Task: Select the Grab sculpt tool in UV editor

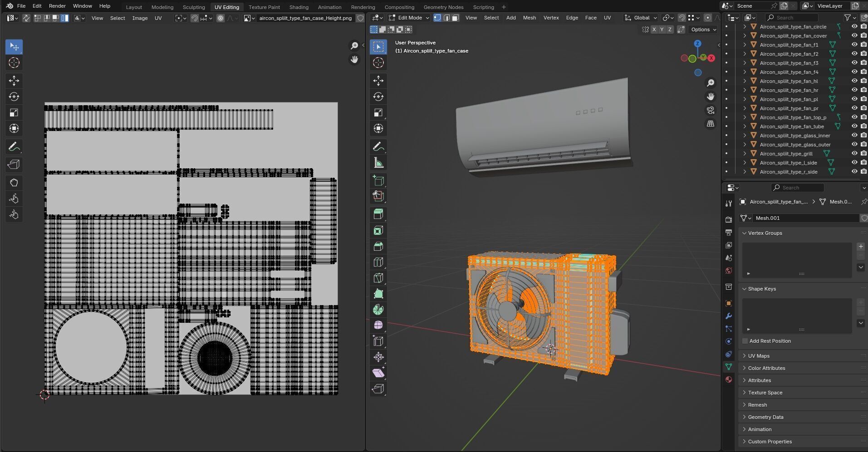Action: pos(14,183)
